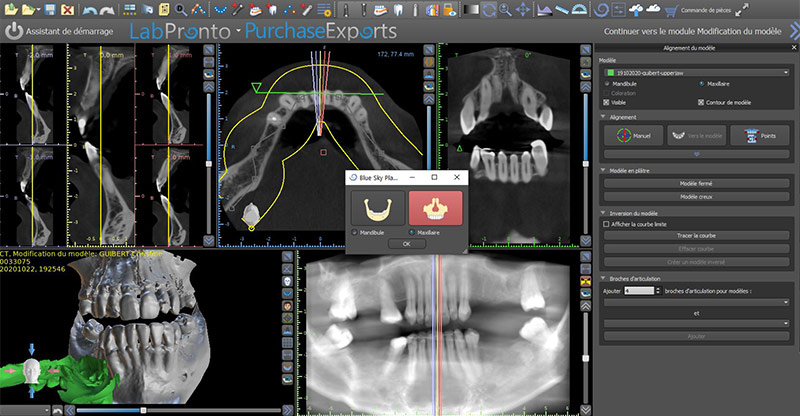Toggle the Visible checkbox

tap(607, 102)
